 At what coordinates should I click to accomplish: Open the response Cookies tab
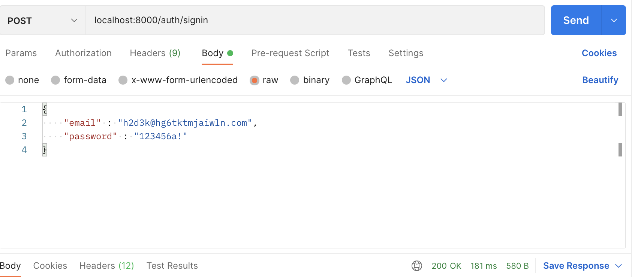[x=50, y=266]
